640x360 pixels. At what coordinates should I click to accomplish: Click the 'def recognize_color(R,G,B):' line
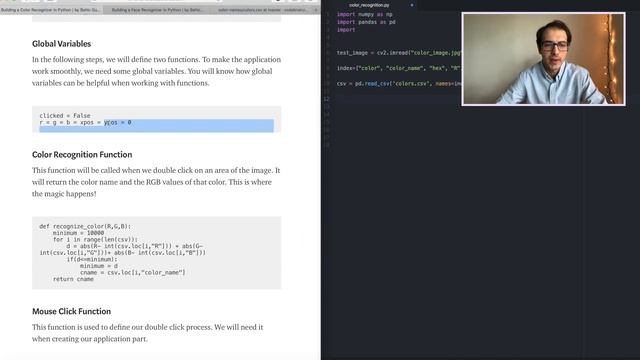(x=85, y=226)
